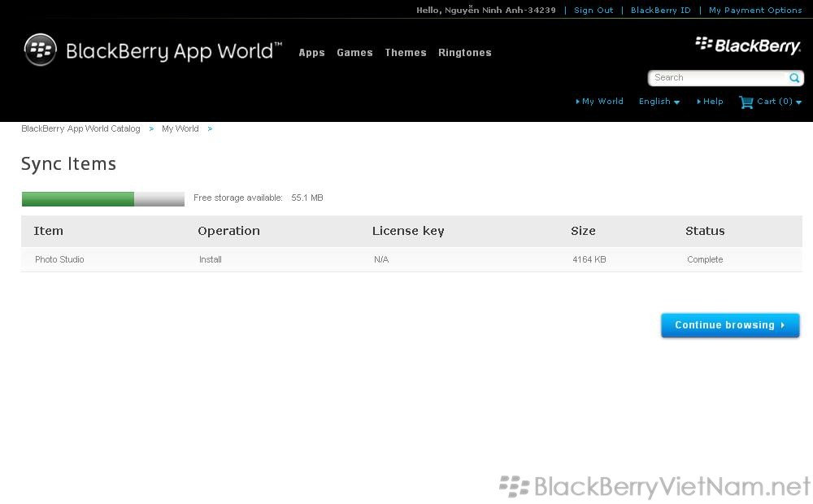Click the 55.1 MB free storage value
This screenshot has height=504, width=813.
point(307,198)
